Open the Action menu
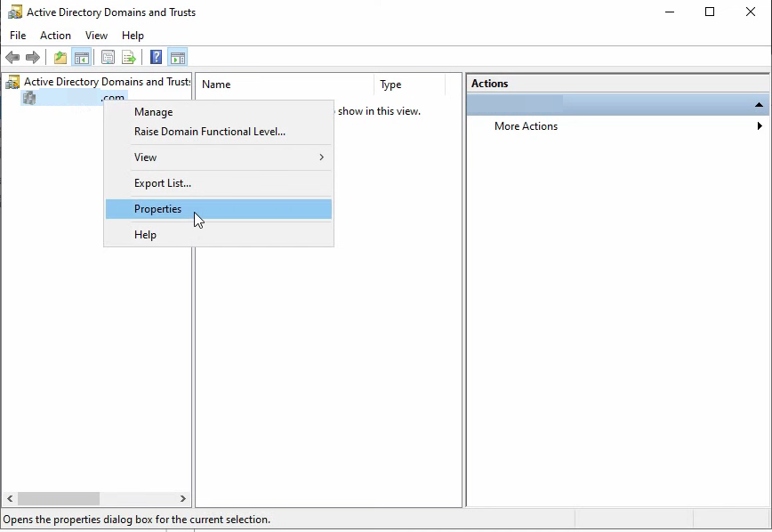Screen dimensions: 772x532 click(x=55, y=36)
